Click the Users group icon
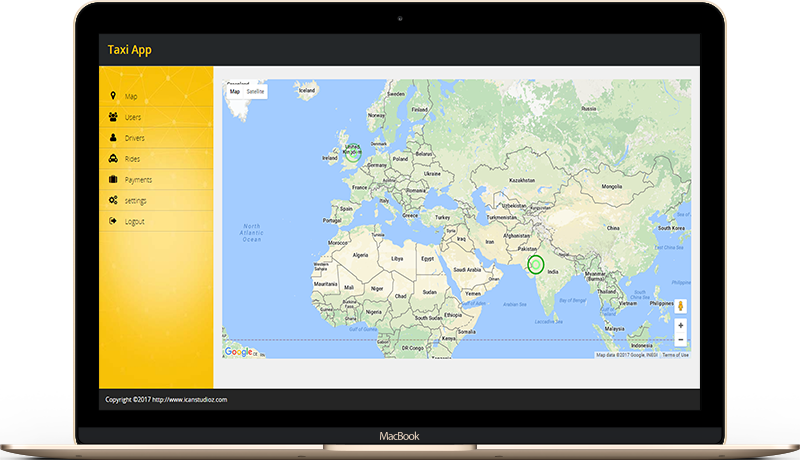Screen dimensions: 800x460 pyautogui.click(x=113, y=117)
